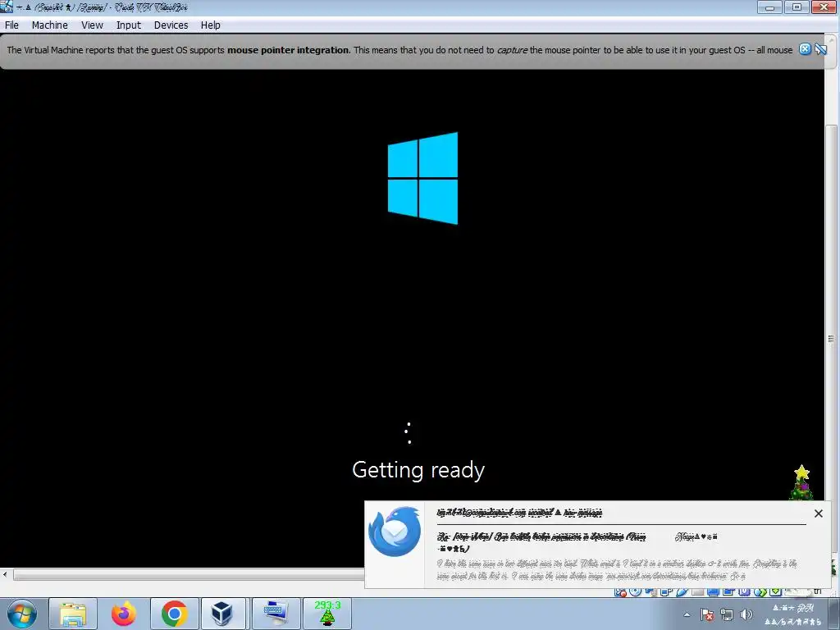Screen dimensions: 840x630
Task: Close the VirtualBox VM window
Action: [x=824, y=7]
